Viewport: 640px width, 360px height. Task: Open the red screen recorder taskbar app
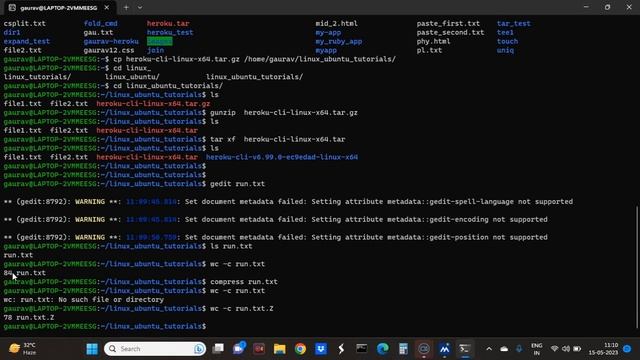click(x=259, y=349)
